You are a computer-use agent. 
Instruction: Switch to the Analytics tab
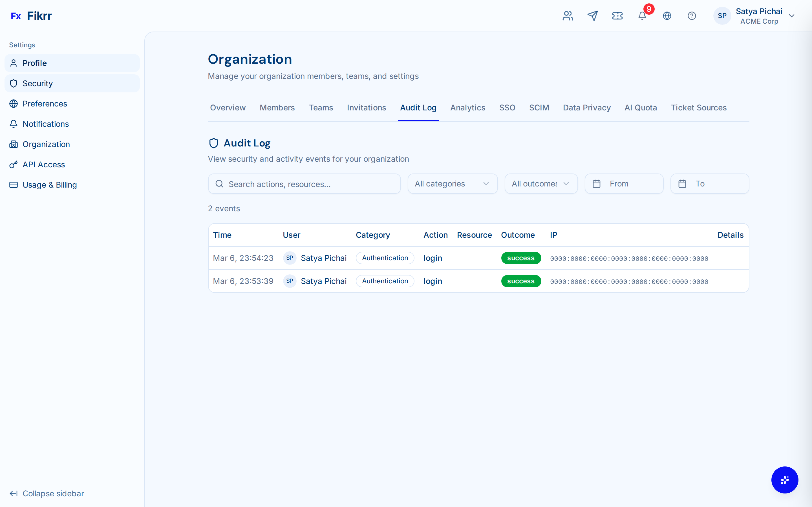click(x=467, y=108)
